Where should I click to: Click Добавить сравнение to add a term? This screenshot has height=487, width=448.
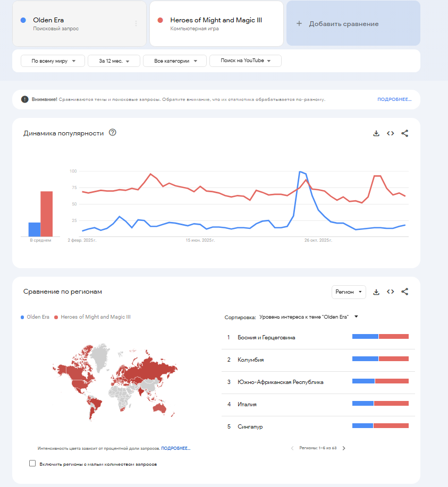pyautogui.click(x=353, y=24)
